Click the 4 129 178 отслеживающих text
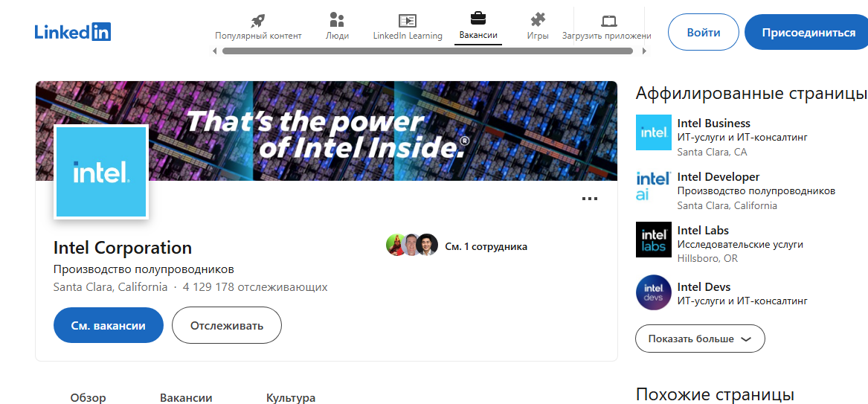This screenshot has width=868, height=404. pyautogui.click(x=255, y=287)
